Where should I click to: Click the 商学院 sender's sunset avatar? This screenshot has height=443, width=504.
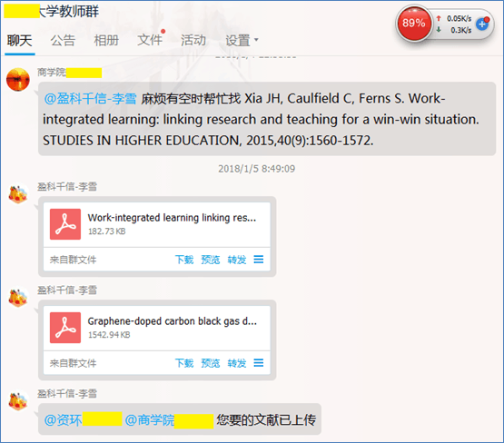point(18,79)
